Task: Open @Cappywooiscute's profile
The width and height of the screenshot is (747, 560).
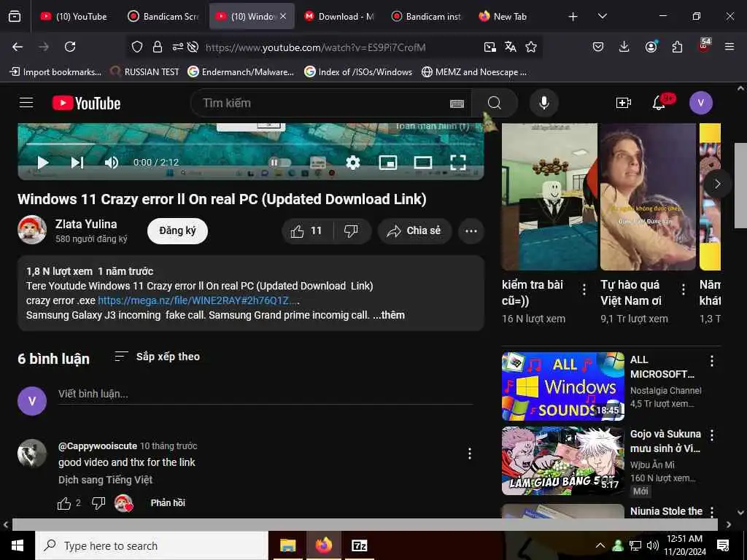Action: (98, 446)
